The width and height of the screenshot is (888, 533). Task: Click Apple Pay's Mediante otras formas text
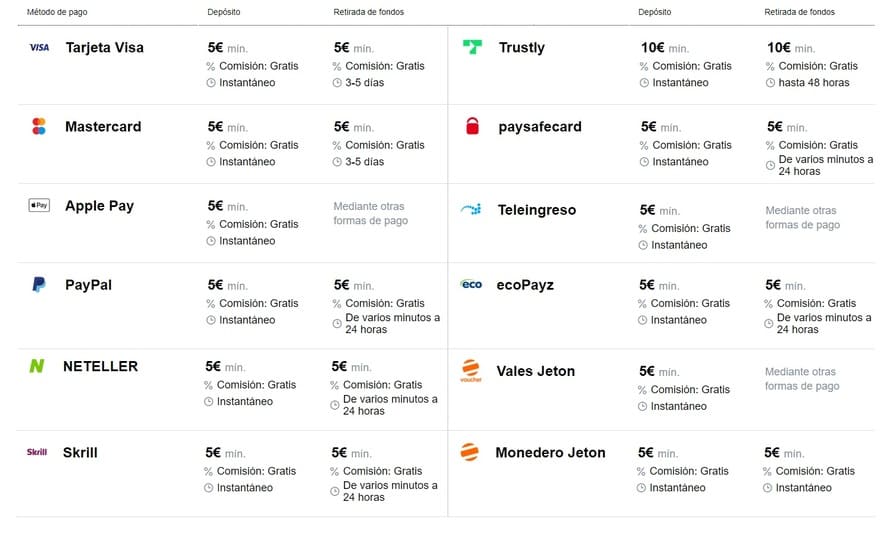pyautogui.click(x=370, y=214)
